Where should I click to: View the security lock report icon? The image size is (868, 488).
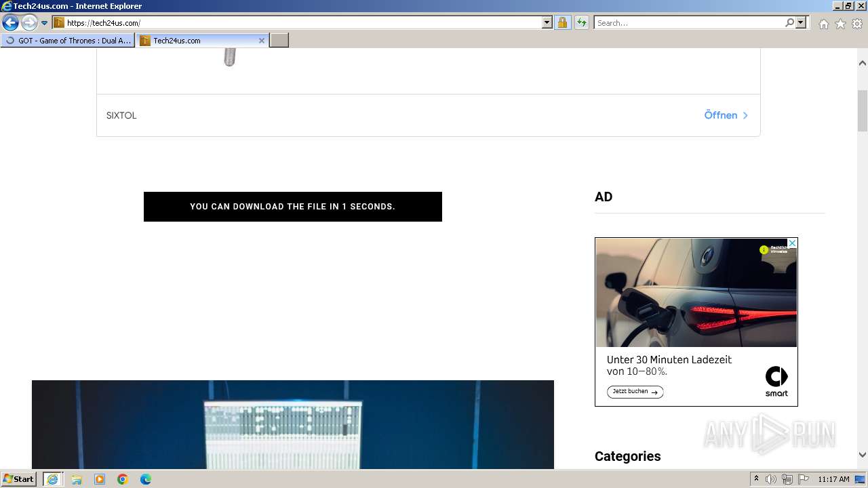(x=562, y=22)
